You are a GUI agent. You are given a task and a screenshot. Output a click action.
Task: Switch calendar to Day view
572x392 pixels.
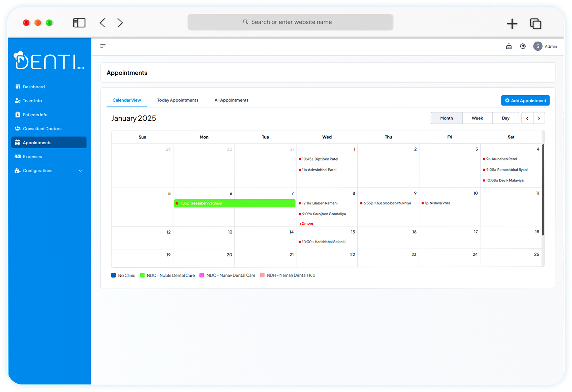pos(505,118)
